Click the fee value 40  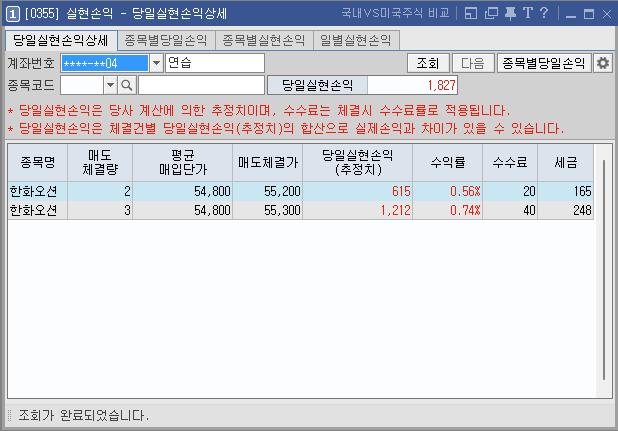(x=529, y=210)
